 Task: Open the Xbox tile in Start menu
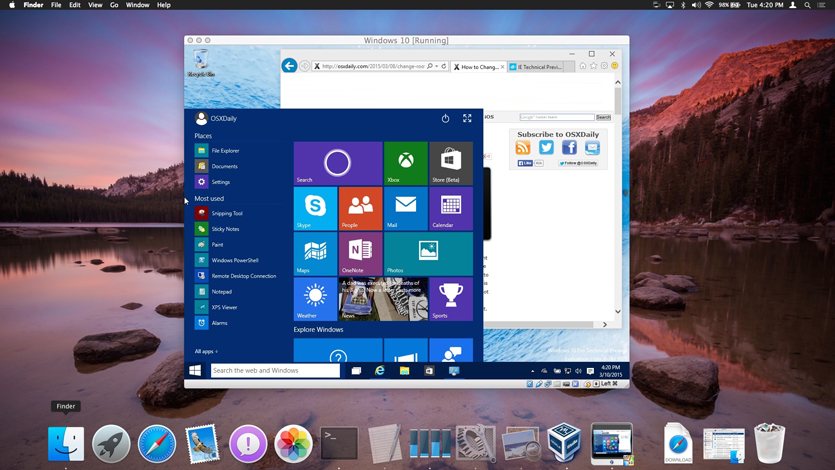click(x=405, y=163)
